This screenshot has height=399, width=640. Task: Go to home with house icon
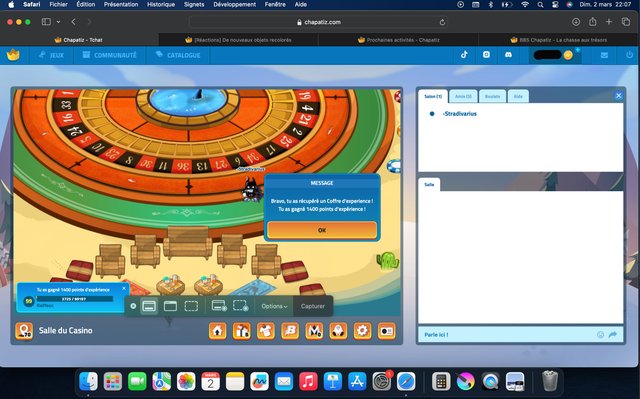[218, 331]
